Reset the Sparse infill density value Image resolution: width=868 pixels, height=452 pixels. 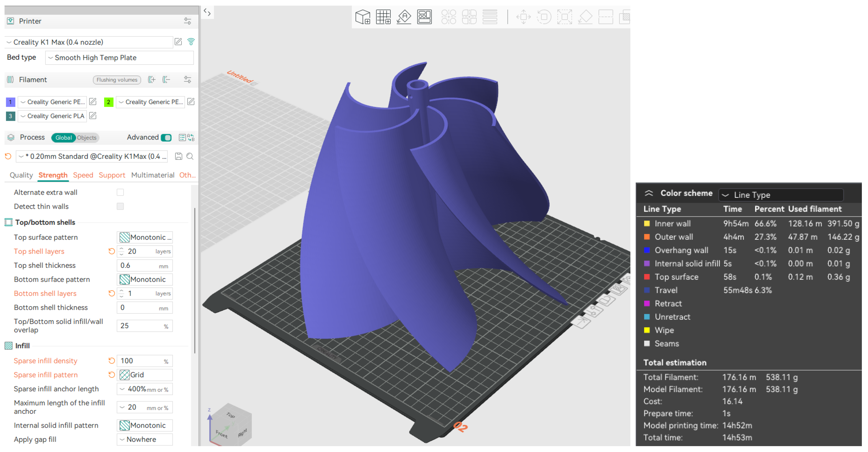(x=112, y=361)
